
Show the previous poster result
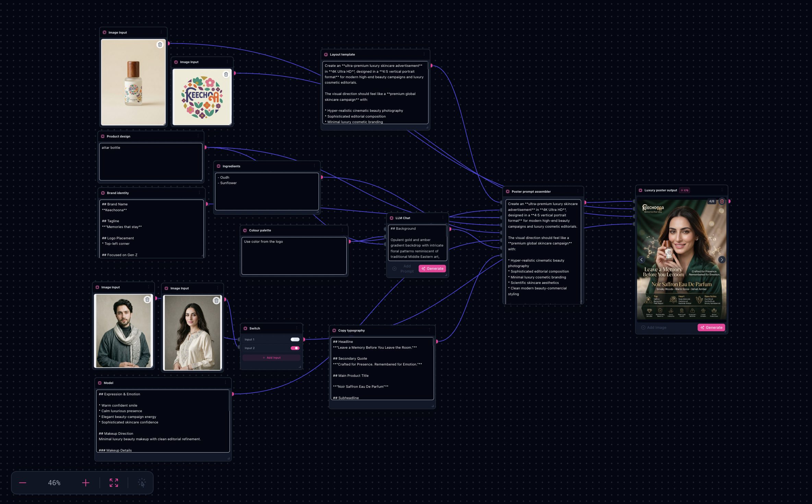point(642,260)
